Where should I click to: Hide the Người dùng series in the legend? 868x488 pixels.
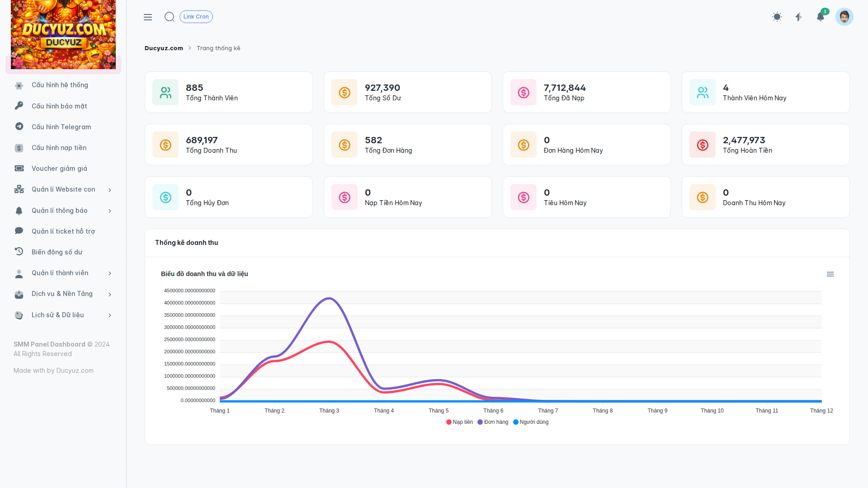pyautogui.click(x=531, y=422)
